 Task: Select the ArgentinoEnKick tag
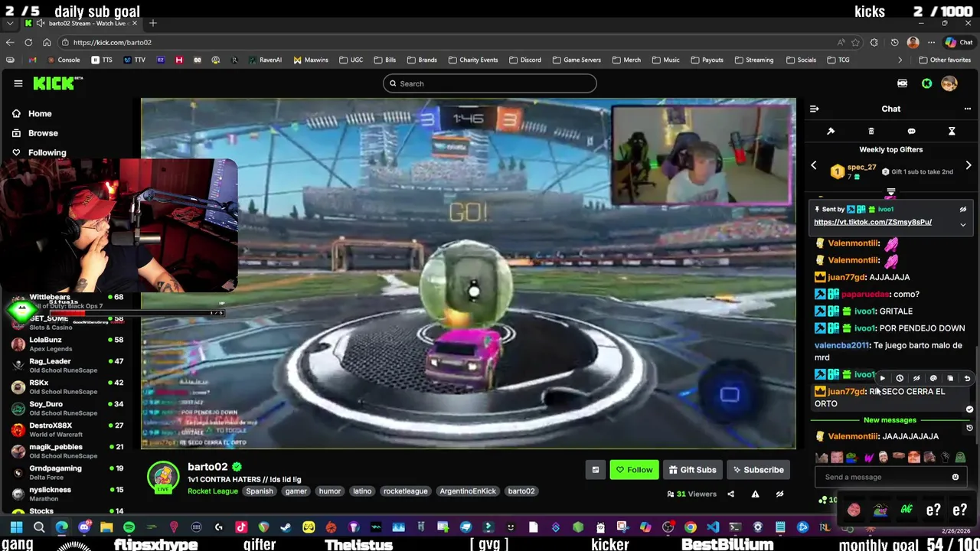468,491
